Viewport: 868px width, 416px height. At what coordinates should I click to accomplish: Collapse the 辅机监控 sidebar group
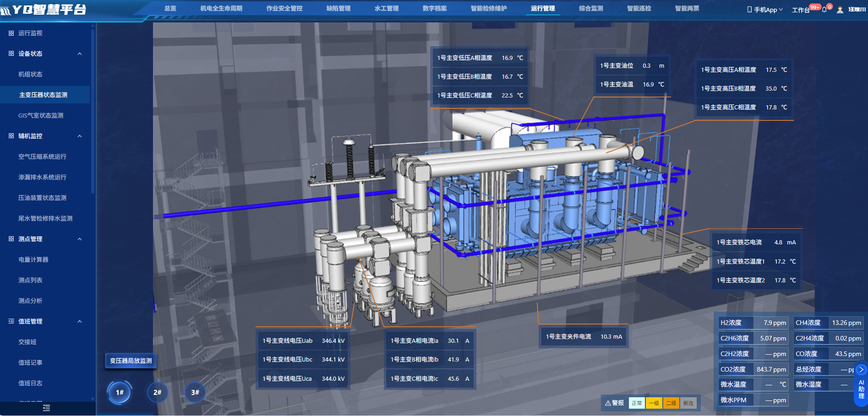coord(80,136)
